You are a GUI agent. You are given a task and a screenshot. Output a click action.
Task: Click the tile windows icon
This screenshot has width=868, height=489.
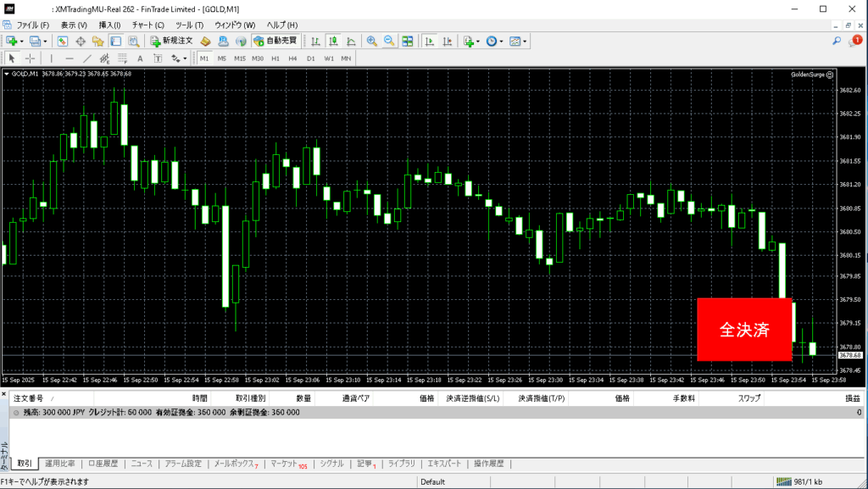point(408,41)
